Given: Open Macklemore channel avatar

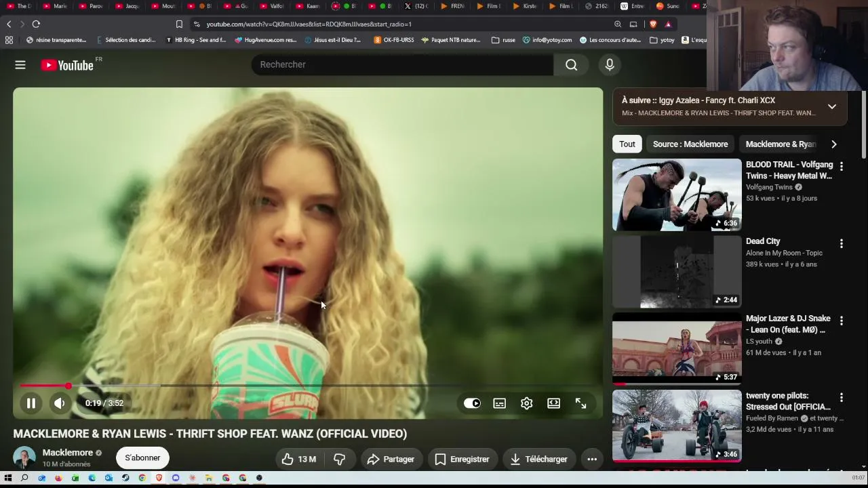Looking at the screenshot, I should coord(24,458).
